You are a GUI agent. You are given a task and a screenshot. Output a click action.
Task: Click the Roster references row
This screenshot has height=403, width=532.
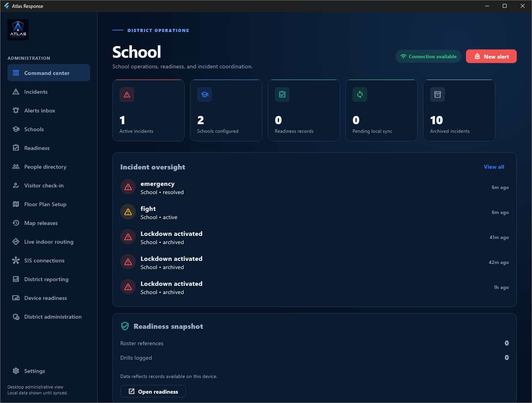315,343
